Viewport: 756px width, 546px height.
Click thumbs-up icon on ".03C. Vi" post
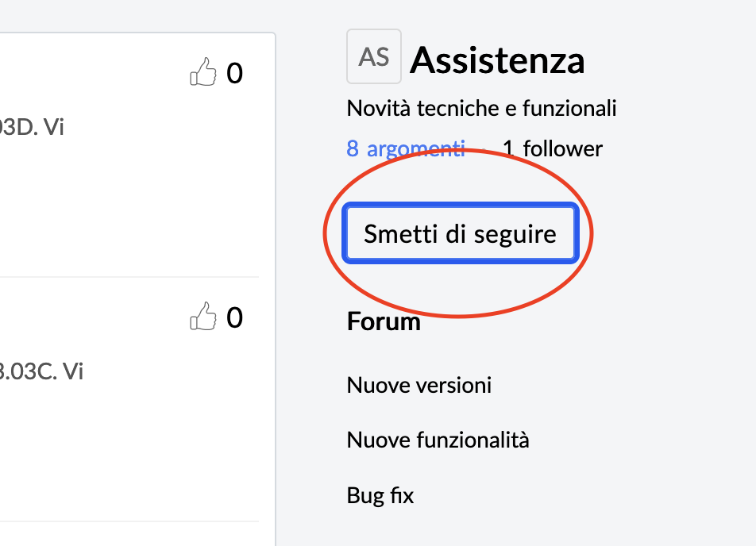coord(203,316)
